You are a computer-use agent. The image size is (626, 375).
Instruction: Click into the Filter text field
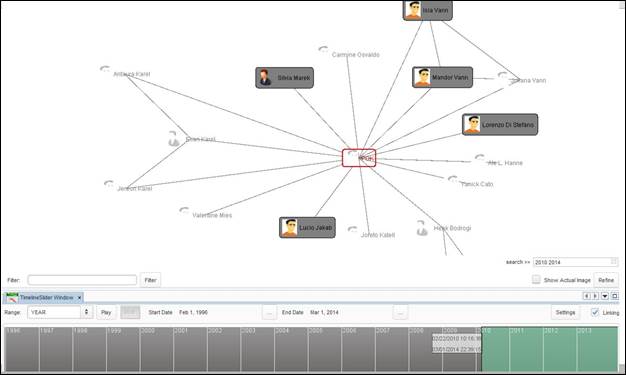pyautogui.click(x=82, y=280)
